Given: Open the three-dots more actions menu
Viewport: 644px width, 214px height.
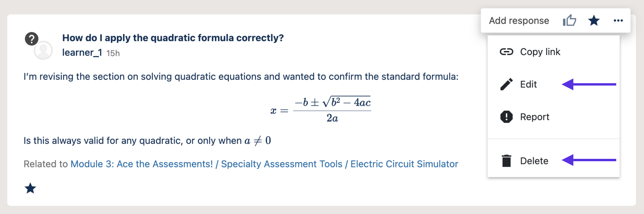Looking at the screenshot, I should point(618,21).
